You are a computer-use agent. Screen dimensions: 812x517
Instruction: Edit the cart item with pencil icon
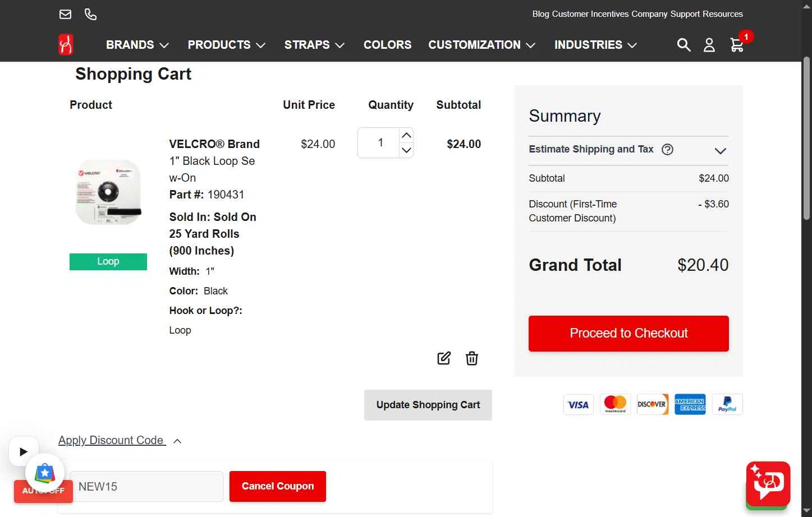tap(444, 358)
